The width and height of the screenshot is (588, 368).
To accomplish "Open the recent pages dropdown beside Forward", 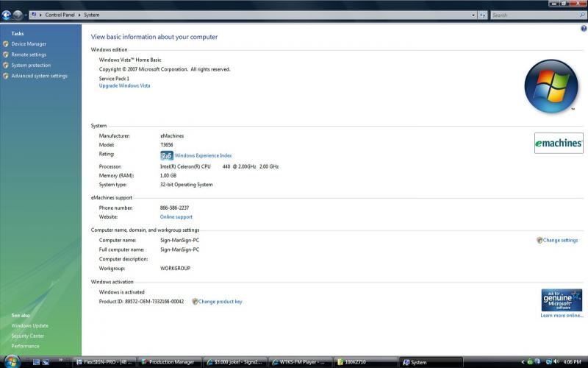I will [x=26, y=15].
